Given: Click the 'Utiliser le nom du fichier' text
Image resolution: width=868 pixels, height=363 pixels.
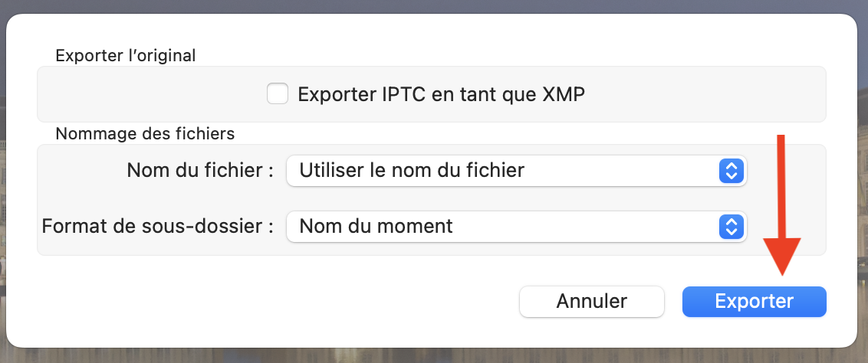Looking at the screenshot, I should (x=412, y=170).
